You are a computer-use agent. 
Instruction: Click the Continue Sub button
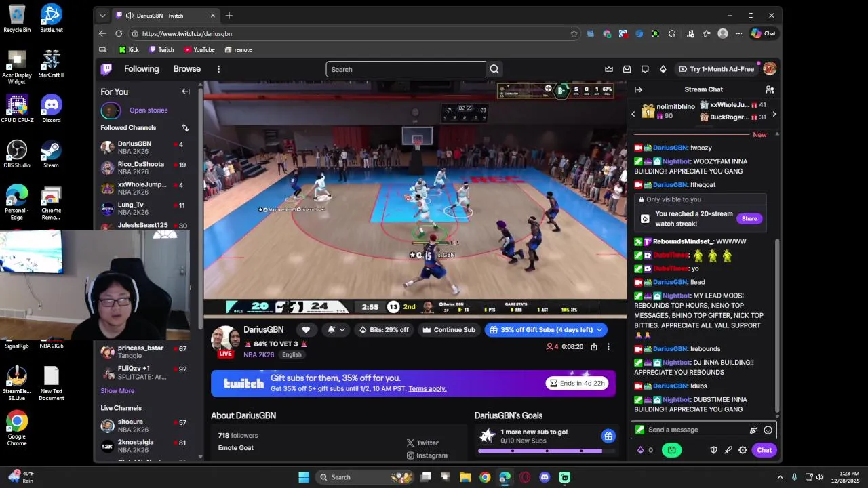point(448,330)
